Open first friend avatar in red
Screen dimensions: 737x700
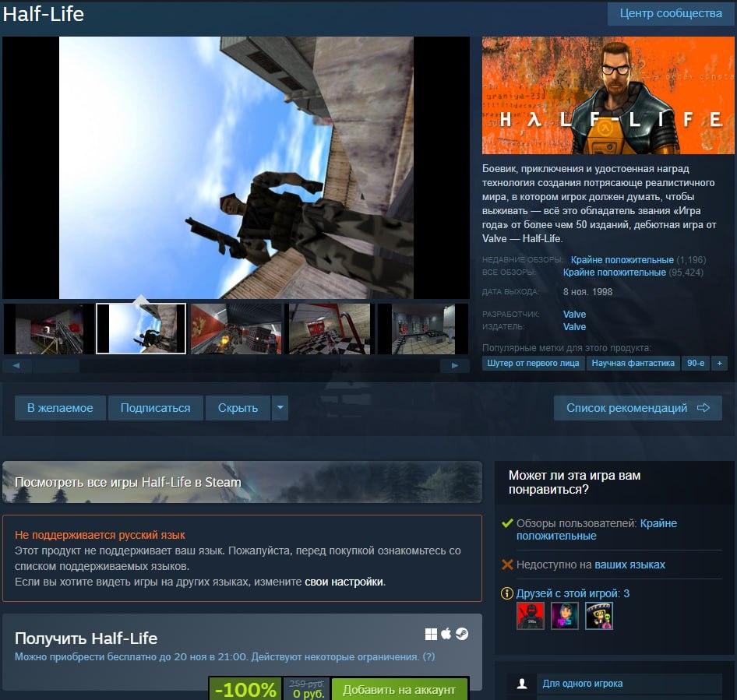(531, 616)
